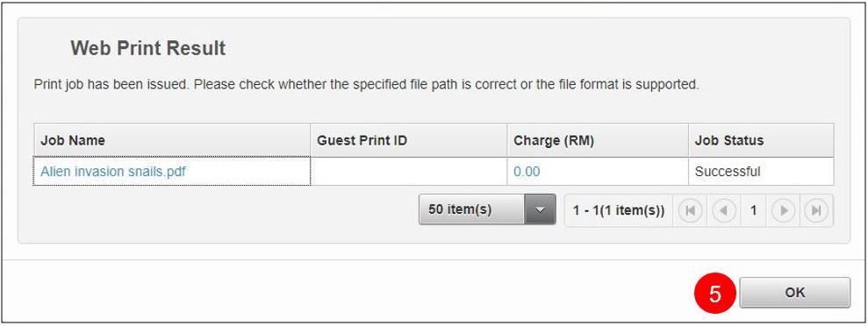Open the Alien invasion snails.pdf job link
Screen dimensions: 868x326
[113, 171]
